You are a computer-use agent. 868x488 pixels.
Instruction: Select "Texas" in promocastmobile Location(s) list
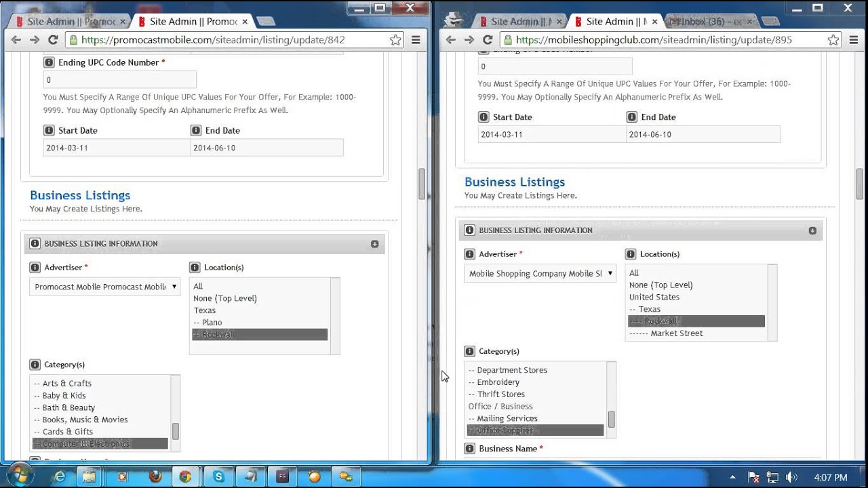pos(260,310)
